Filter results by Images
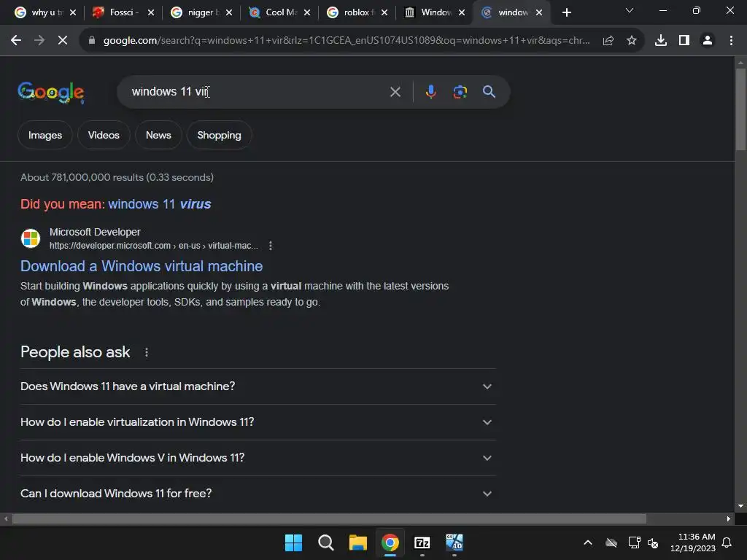The width and height of the screenshot is (747, 560). pyautogui.click(x=45, y=135)
